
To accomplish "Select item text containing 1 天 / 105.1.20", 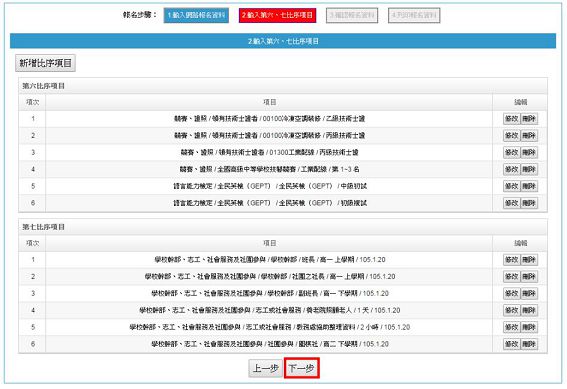I will tap(270, 310).
